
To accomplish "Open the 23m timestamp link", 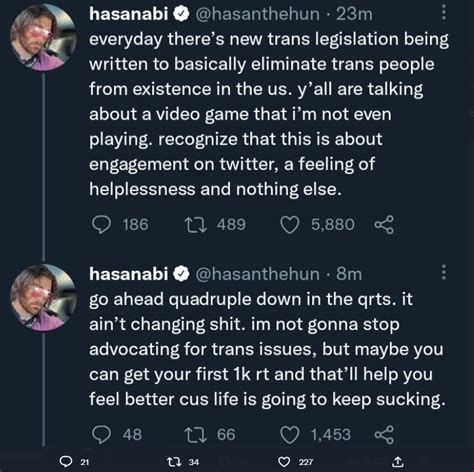I will tap(354, 14).
